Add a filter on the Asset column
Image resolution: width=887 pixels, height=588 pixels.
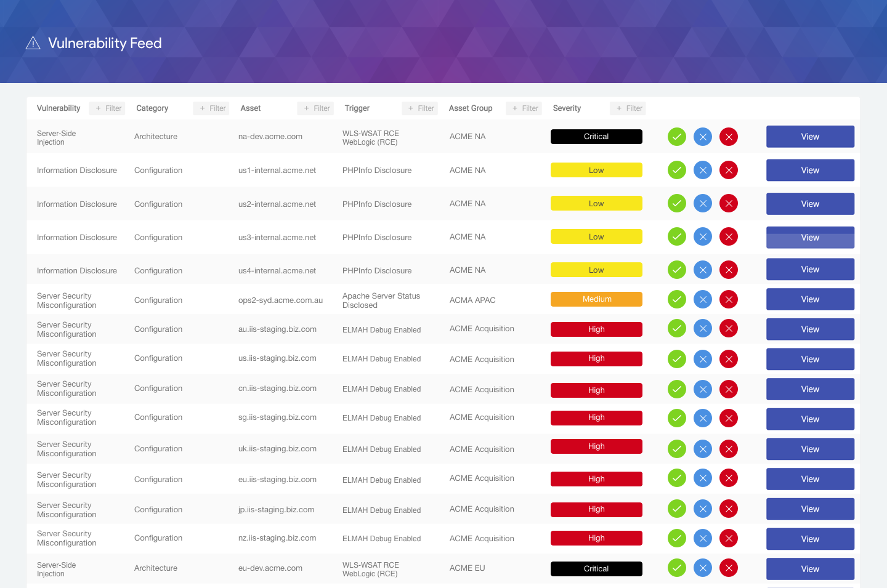coord(315,108)
